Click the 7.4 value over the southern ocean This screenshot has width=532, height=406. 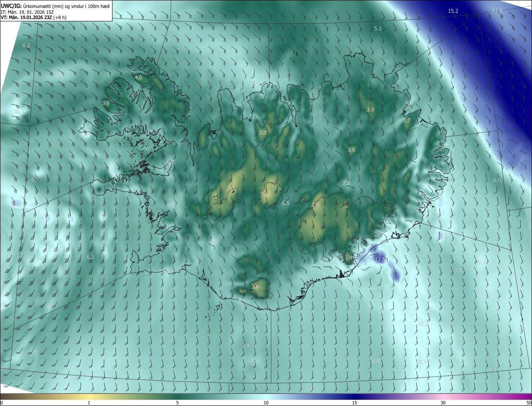coord(246,345)
